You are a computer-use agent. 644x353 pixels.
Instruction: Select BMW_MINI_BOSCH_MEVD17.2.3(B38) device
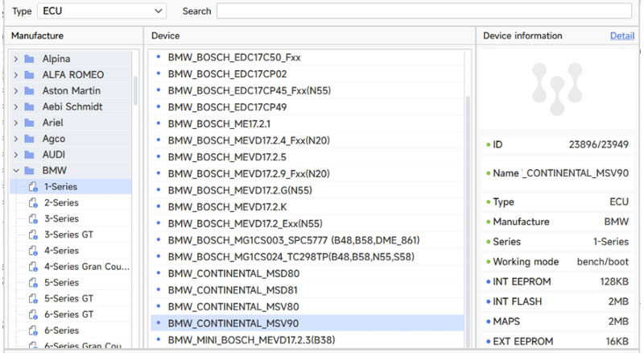click(308, 340)
